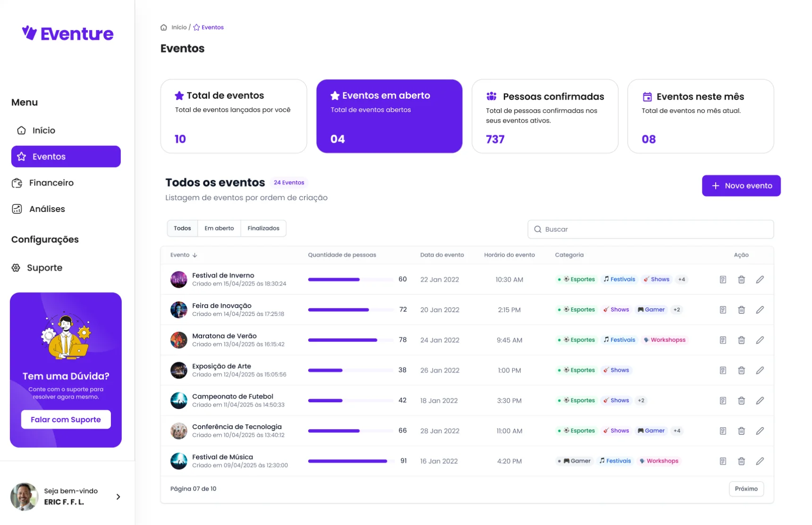Expand +2 categories for Campeonato de Futebol

(x=641, y=400)
